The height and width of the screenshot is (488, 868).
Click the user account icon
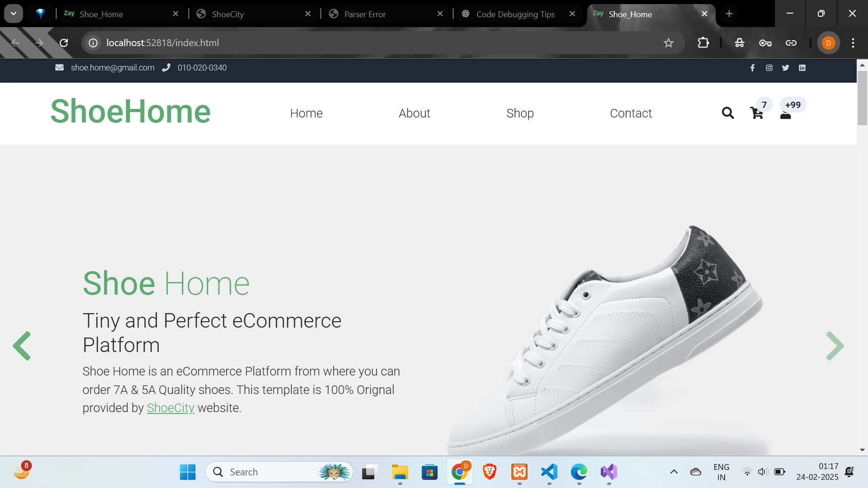click(786, 115)
